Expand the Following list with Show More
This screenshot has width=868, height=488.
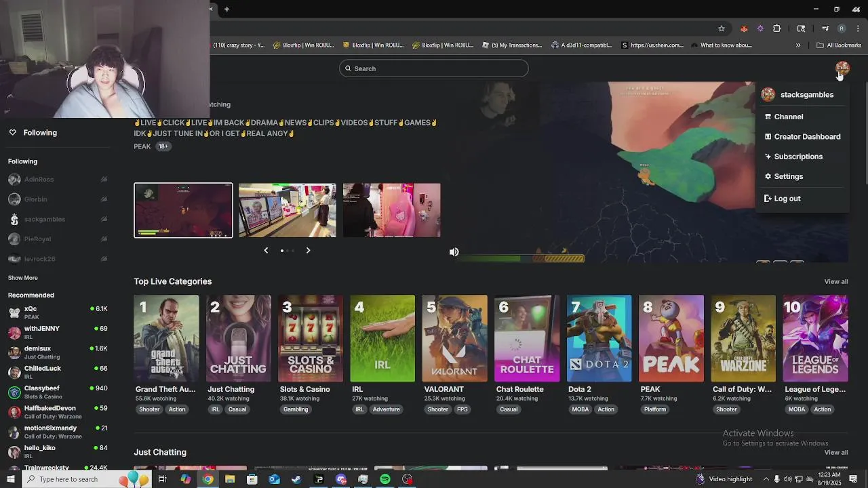point(23,278)
